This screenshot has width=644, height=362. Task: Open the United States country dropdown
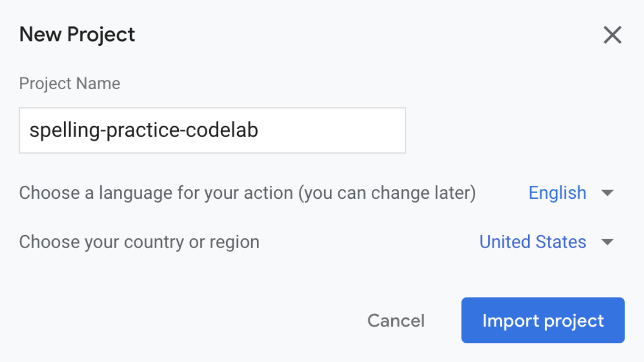[533, 242]
